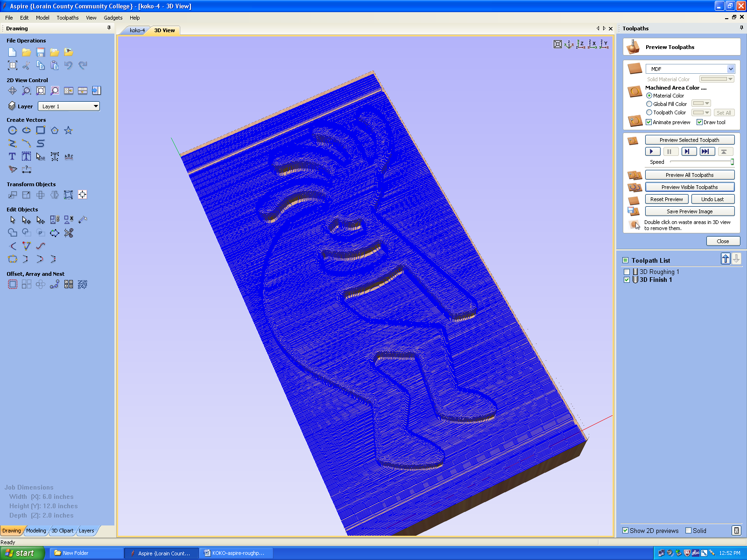
Task: Click Preview Visible Toolpaths button
Action: (690, 187)
